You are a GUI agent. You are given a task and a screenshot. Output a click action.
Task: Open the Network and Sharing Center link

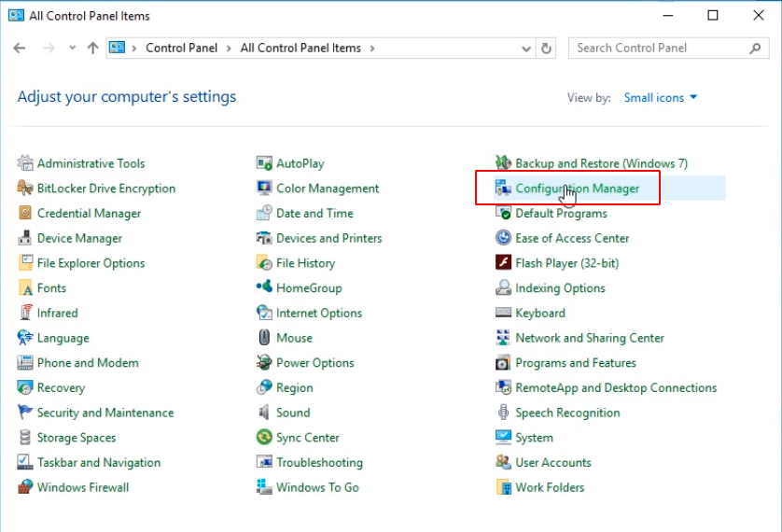click(x=590, y=338)
